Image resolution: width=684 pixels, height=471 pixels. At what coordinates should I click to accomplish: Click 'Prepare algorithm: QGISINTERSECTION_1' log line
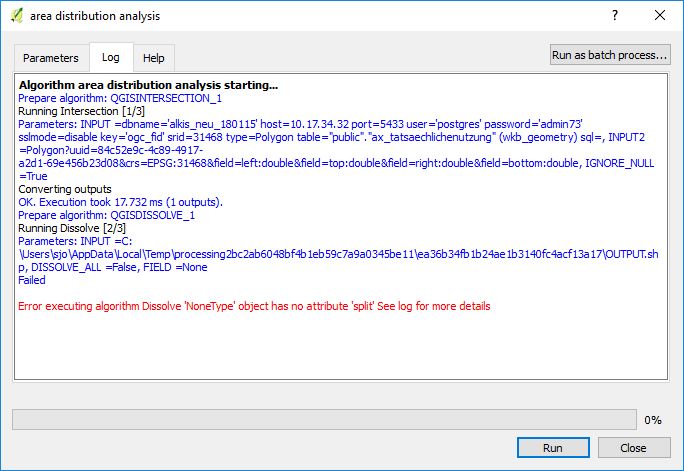click(x=120, y=98)
